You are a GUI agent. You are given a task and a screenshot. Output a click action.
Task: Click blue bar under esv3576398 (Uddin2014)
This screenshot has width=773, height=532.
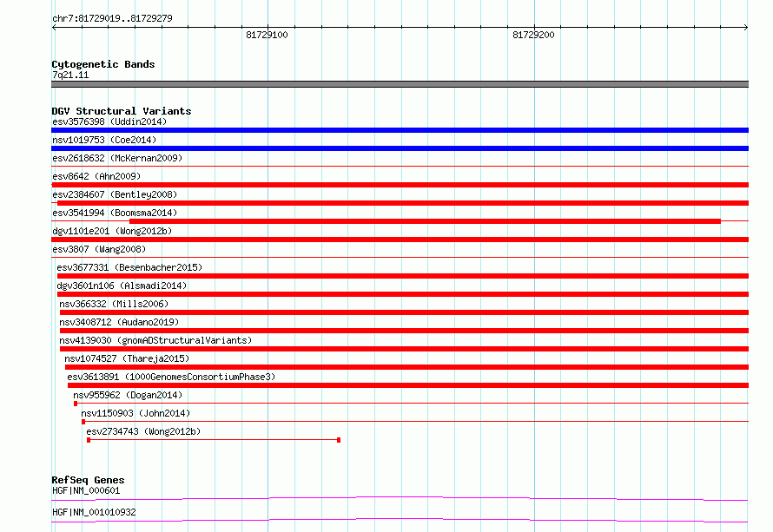400,130
